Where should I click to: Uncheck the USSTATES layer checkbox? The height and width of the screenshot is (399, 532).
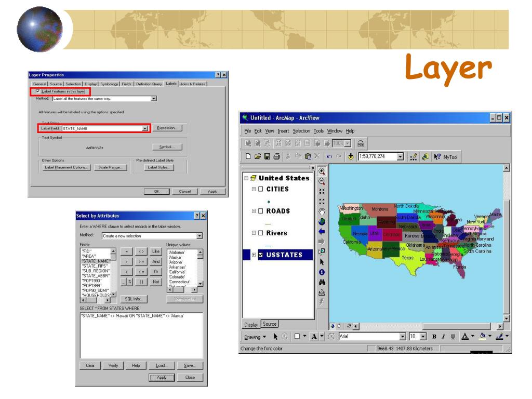pos(261,255)
